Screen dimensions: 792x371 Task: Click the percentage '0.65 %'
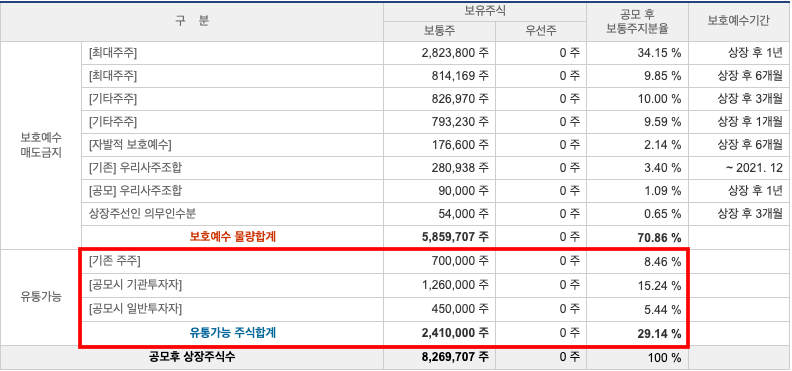coord(662,214)
